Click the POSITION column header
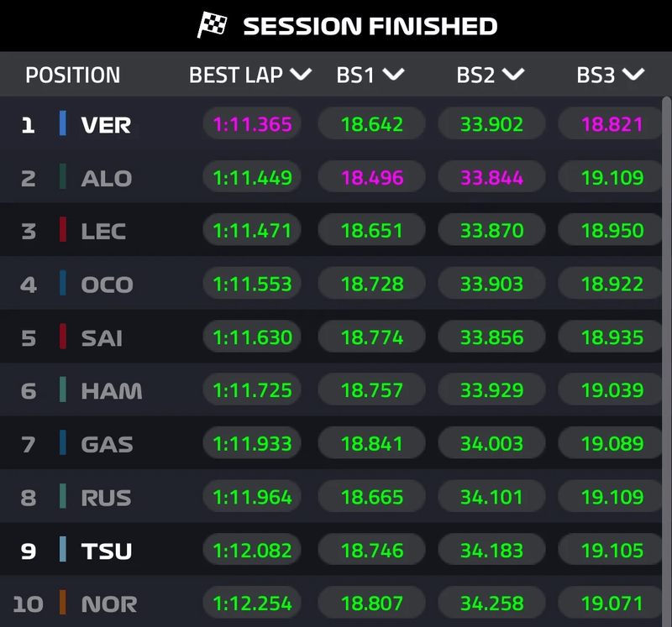 [x=72, y=75]
